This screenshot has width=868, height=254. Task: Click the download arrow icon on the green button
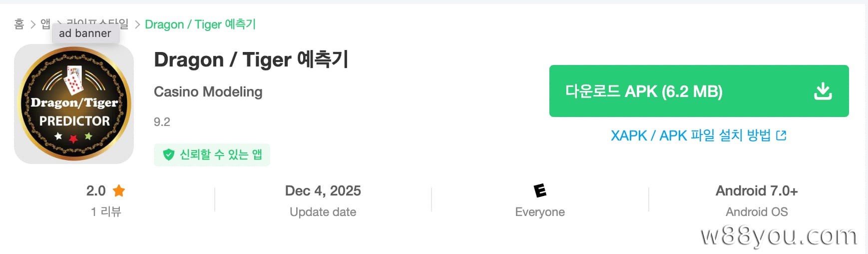coord(823,91)
